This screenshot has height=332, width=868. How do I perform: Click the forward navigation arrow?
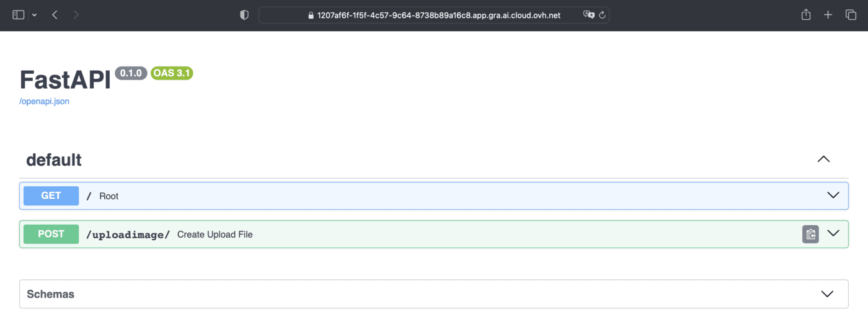[x=76, y=15]
